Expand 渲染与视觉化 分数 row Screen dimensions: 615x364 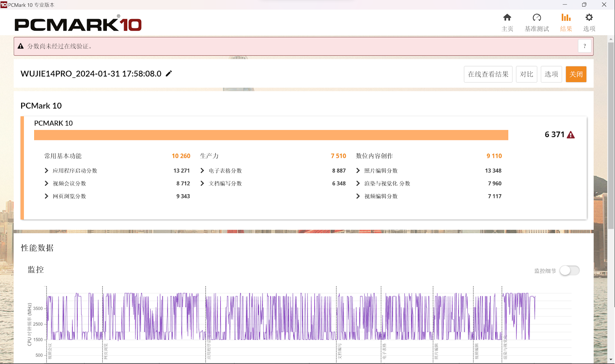tap(358, 184)
